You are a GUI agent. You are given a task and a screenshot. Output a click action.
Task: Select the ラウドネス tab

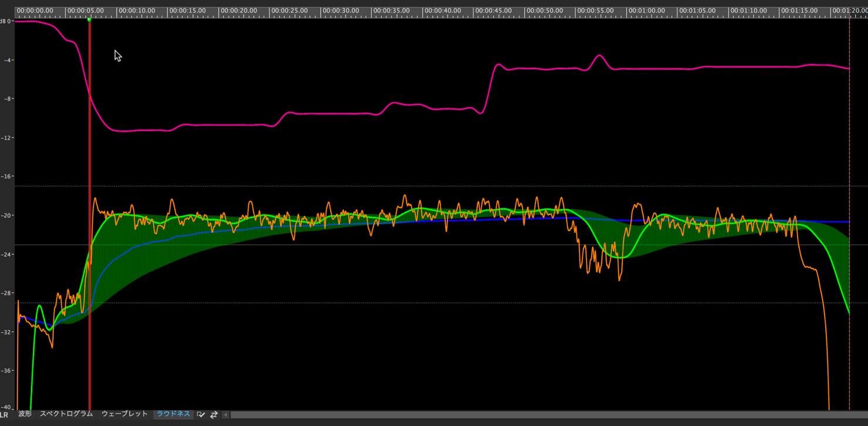(x=173, y=414)
